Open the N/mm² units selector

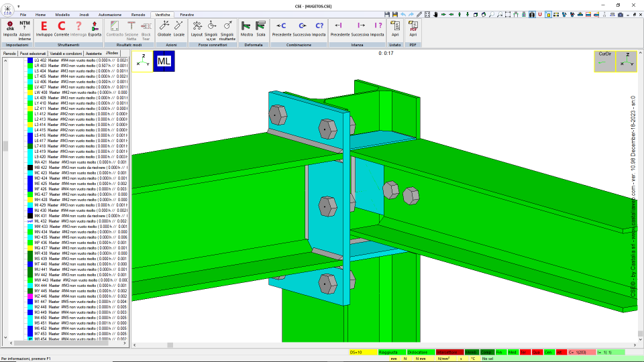443,359
